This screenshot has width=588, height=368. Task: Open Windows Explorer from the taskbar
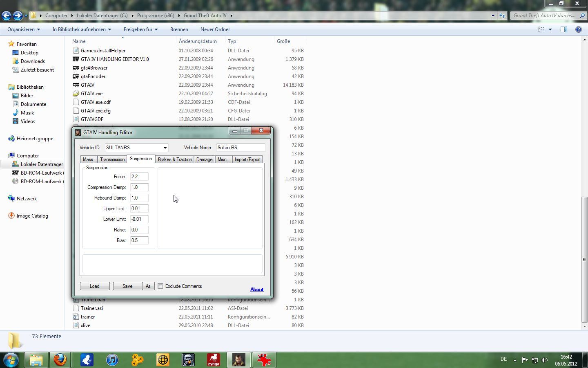(x=36, y=360)
